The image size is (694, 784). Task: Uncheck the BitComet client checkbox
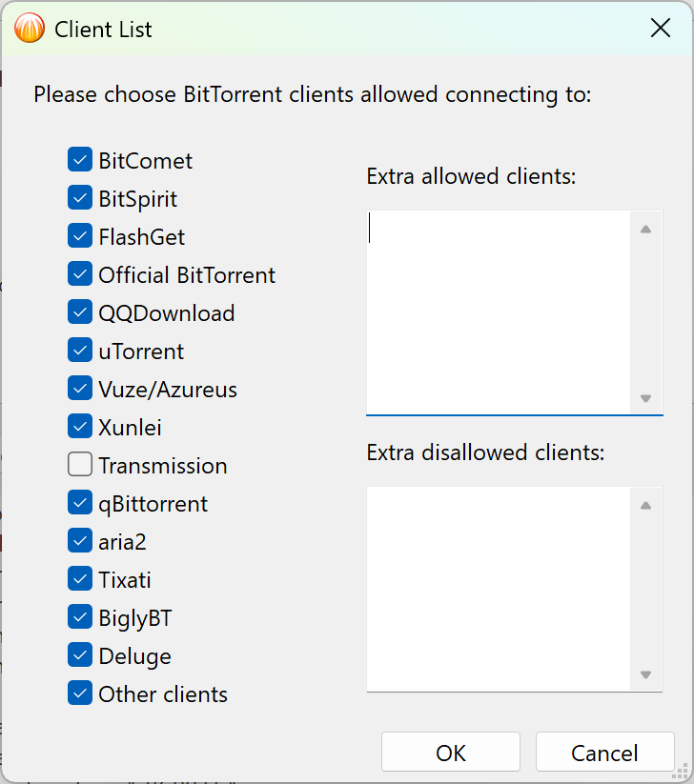80,160
